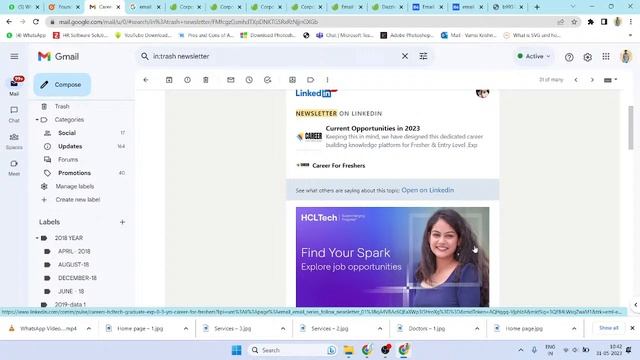Open Career For Freshers newsletter link
Screen dimensions: 640x360
(338, 165)
